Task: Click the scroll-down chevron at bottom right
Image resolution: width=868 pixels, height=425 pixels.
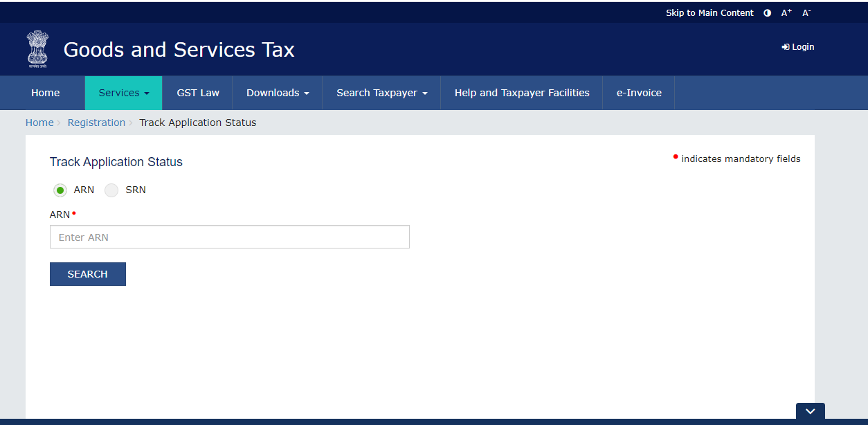Action: [x=810, y=412]
